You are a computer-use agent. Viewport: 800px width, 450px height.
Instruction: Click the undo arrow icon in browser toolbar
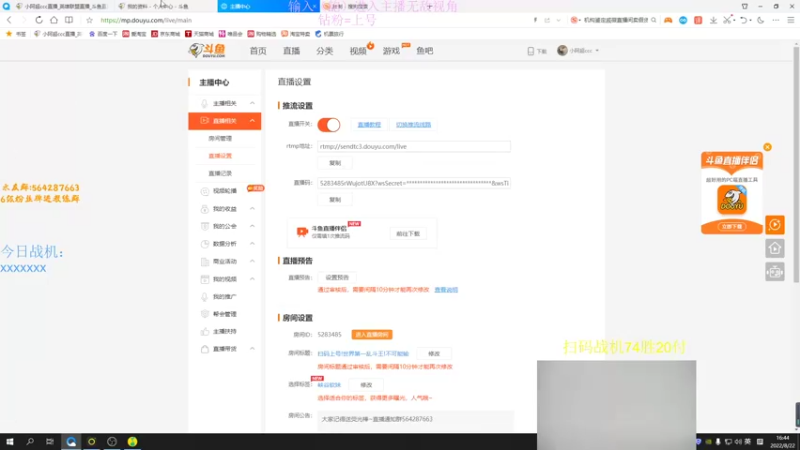743,20
